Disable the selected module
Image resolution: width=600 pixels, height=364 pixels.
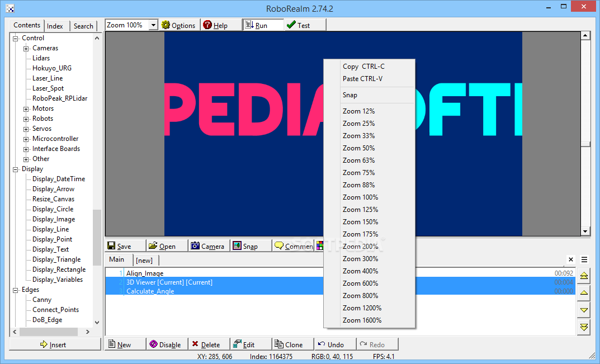tap(167, 344)
